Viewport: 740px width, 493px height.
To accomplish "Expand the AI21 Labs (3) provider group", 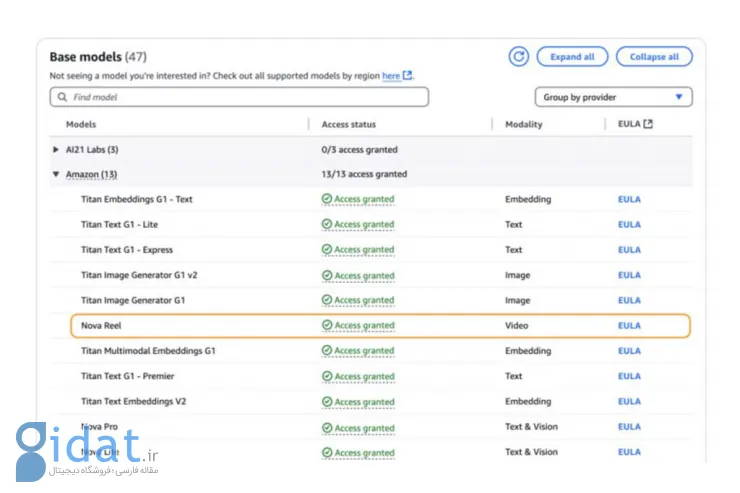I will (56, 149).
